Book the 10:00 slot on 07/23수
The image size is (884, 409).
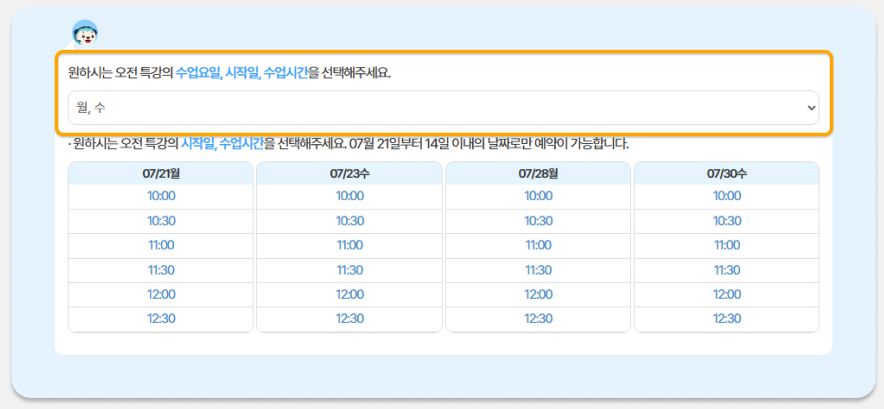[x=350, y=196]
